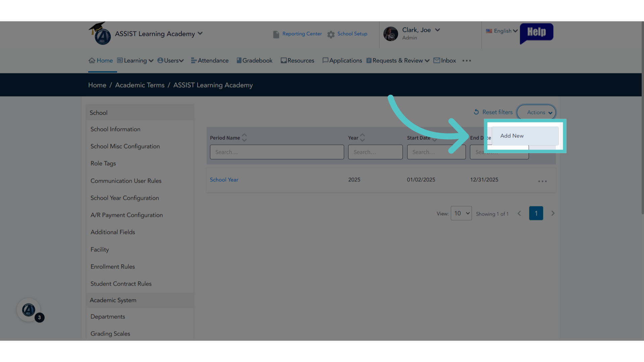Click the Home house icon
This screenshot has height=362, width=644.
92,60
